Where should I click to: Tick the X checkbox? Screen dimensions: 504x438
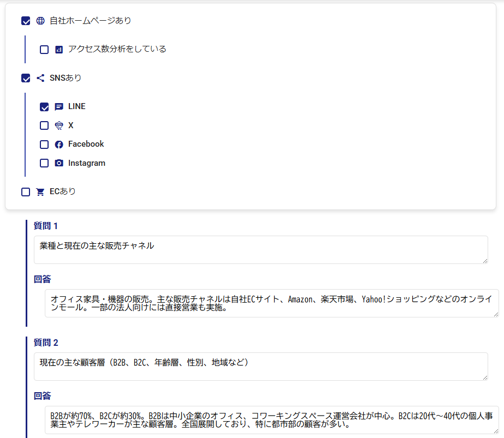(44, 125)
